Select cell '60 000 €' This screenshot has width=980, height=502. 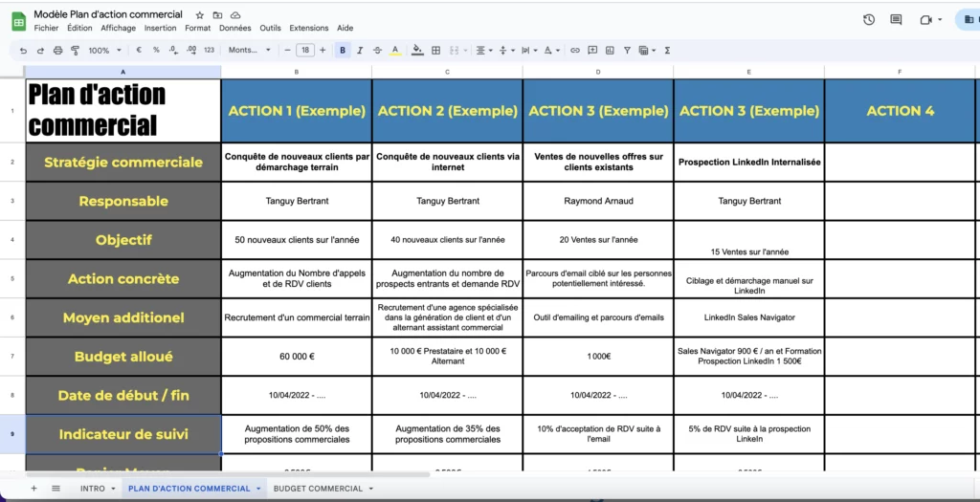(297, 357)
